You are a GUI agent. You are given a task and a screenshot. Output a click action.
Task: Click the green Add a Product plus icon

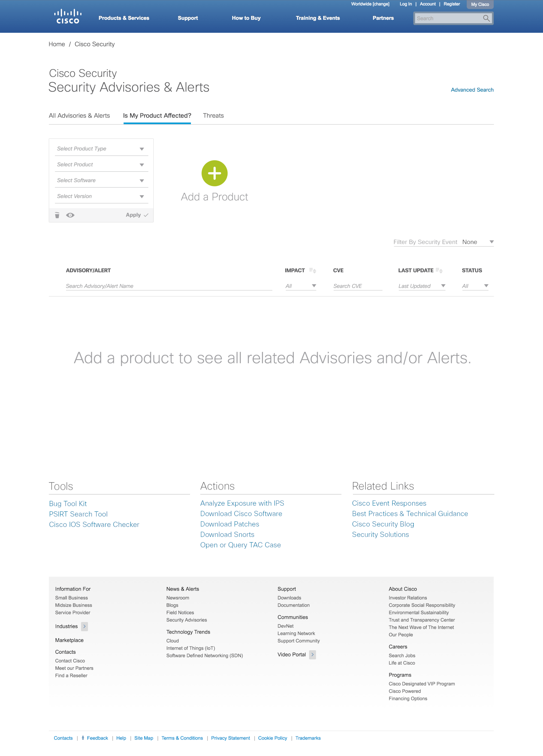point(214,173)
